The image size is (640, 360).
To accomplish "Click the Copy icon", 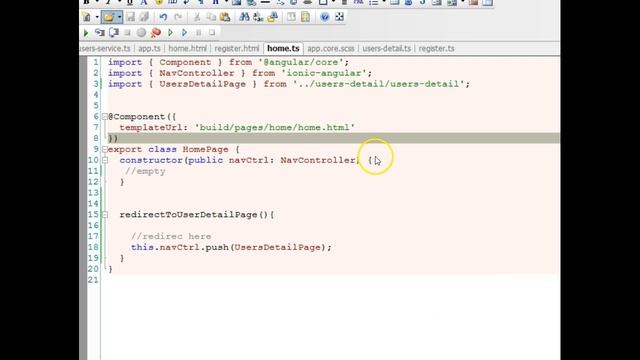I will tap(211, 17).
